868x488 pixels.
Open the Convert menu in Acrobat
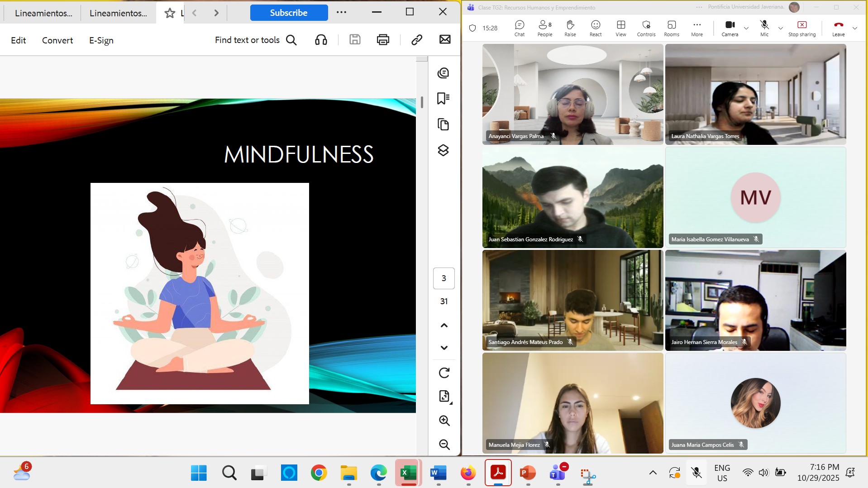coord(57,40)
